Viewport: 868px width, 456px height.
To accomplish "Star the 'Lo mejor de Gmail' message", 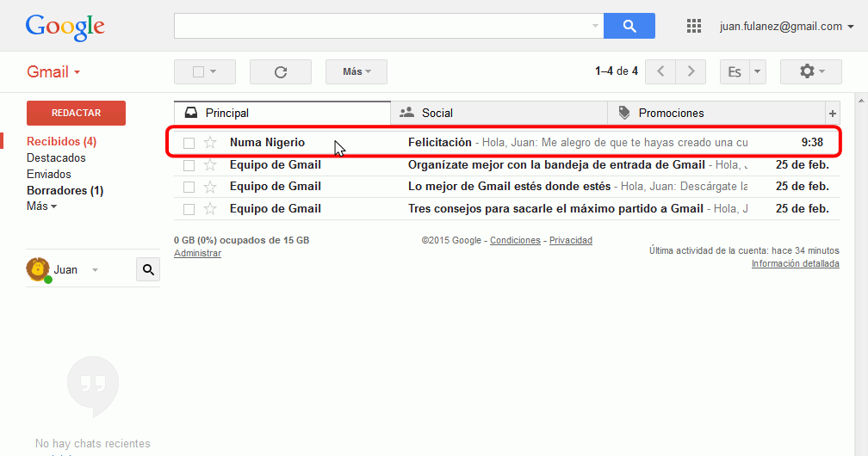I will pos(210,187).
